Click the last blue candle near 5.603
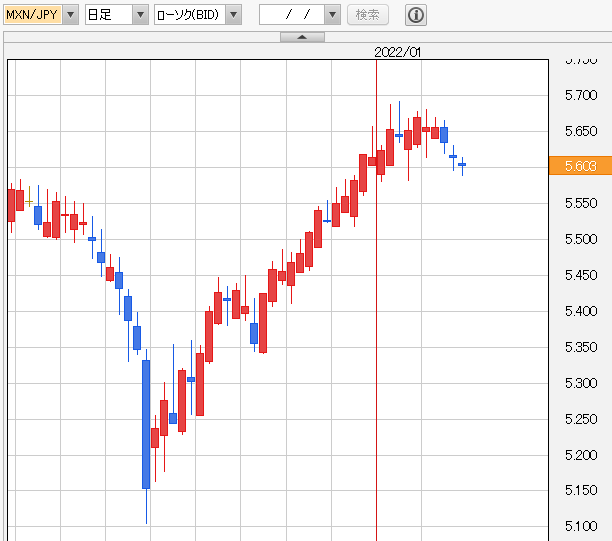The height and width of the screenshot is (541, 612). 462,165
